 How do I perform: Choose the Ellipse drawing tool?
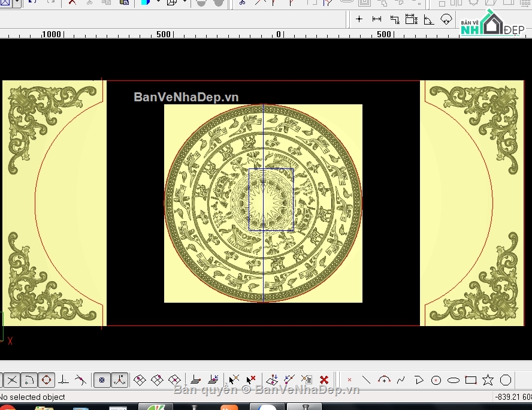tap(454, 380)
